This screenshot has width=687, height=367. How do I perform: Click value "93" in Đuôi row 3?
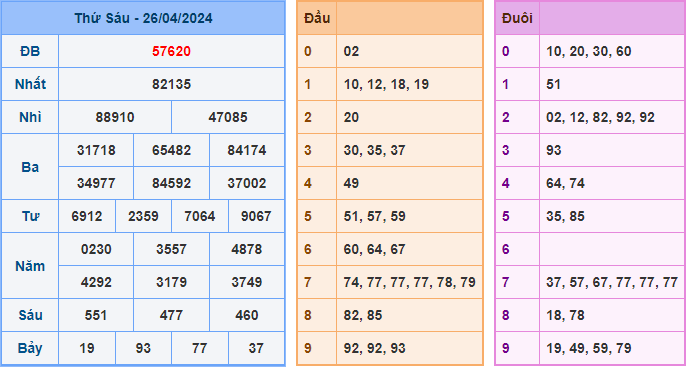coord(554,150)
